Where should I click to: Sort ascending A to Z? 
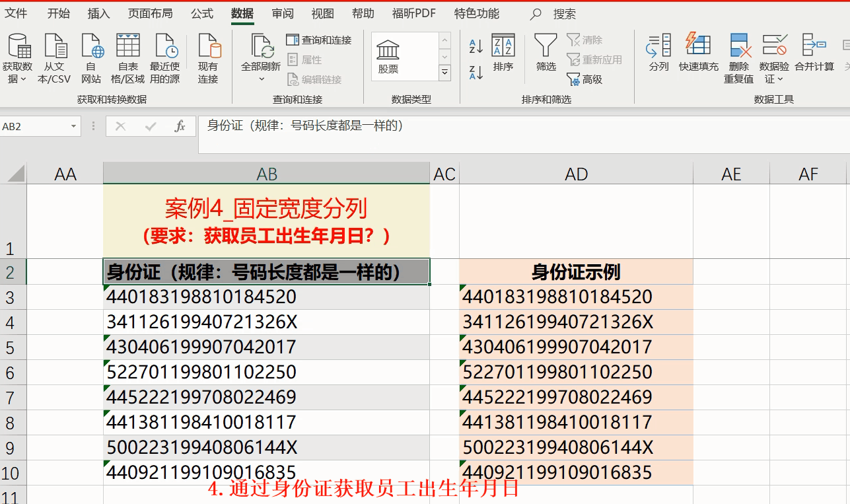(476, 46)
